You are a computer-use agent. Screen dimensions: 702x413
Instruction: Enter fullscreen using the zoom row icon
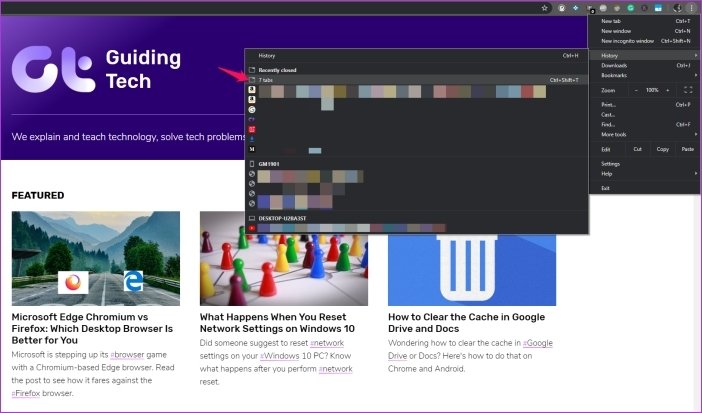pyautogui.click(x=688, y=90)
